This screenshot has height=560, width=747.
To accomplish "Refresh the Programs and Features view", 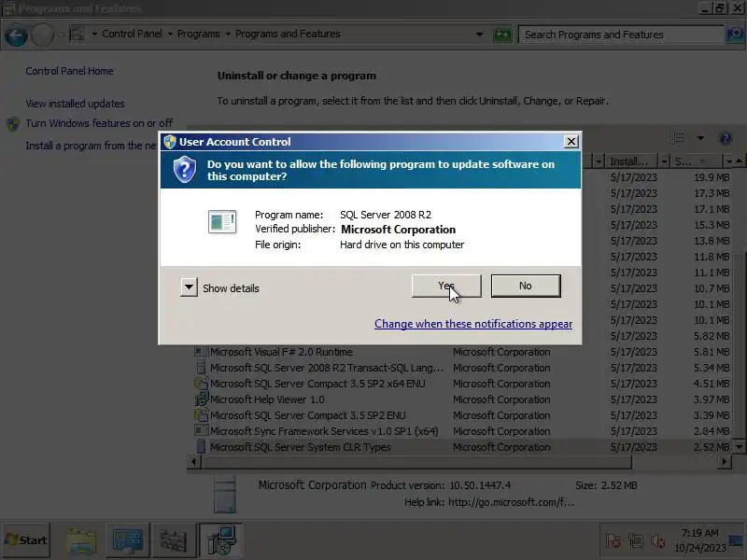I will tap(501, 35).
